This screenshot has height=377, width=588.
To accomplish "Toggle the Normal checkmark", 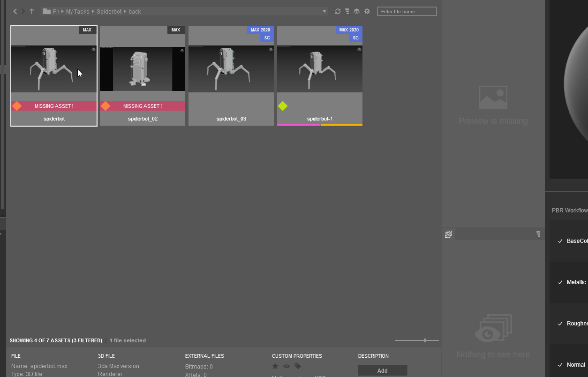I will coord(560,365).
